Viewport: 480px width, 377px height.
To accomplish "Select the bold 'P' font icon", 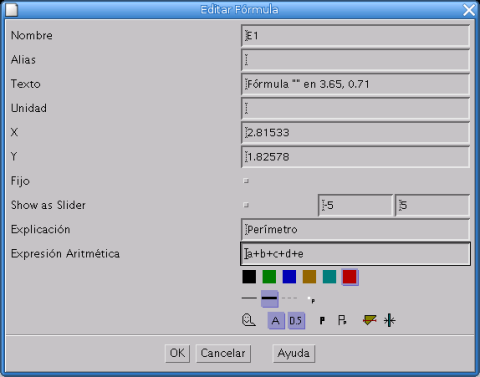I will (x=322, y=321).
